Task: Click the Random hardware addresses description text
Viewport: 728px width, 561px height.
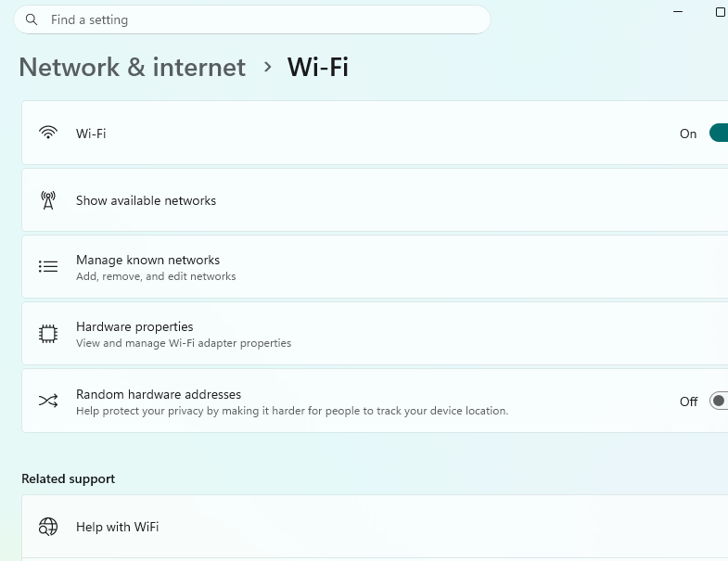Action: (292, 411)
